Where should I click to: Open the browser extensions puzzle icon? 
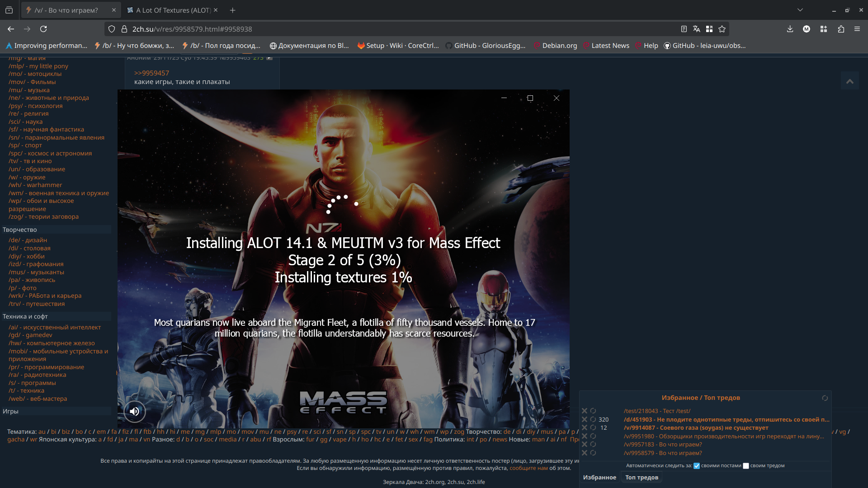(x=841, y=29)
